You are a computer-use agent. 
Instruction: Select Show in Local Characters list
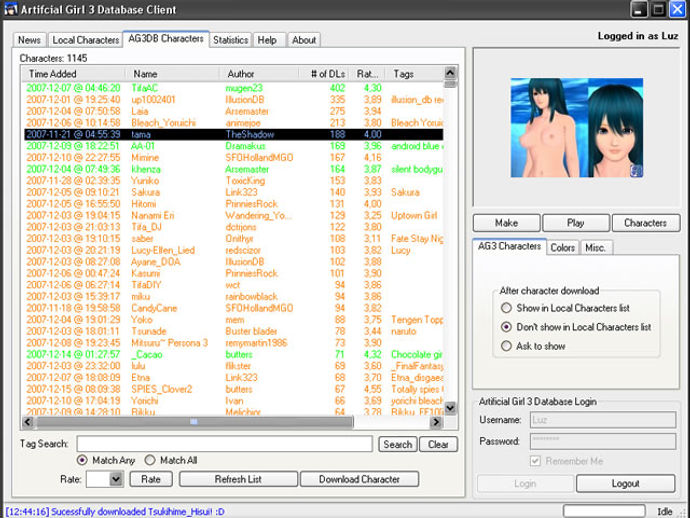(x=565, y=308)
